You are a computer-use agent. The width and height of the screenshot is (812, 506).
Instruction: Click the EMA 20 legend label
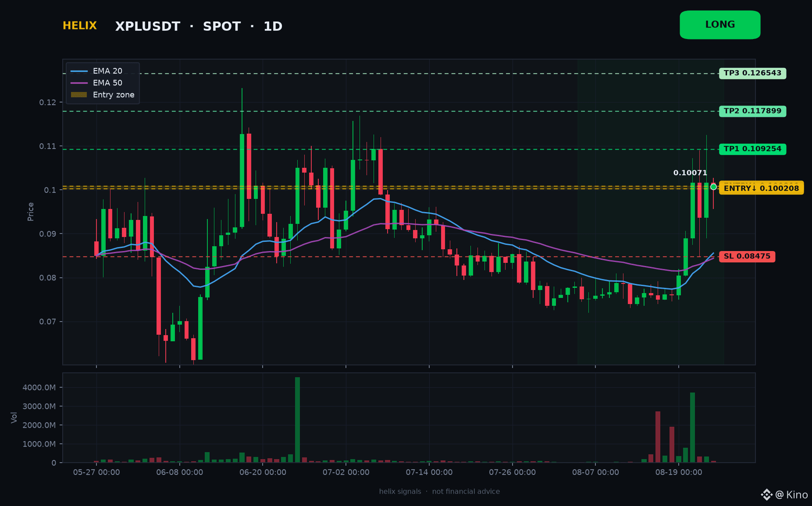point(107,71)
